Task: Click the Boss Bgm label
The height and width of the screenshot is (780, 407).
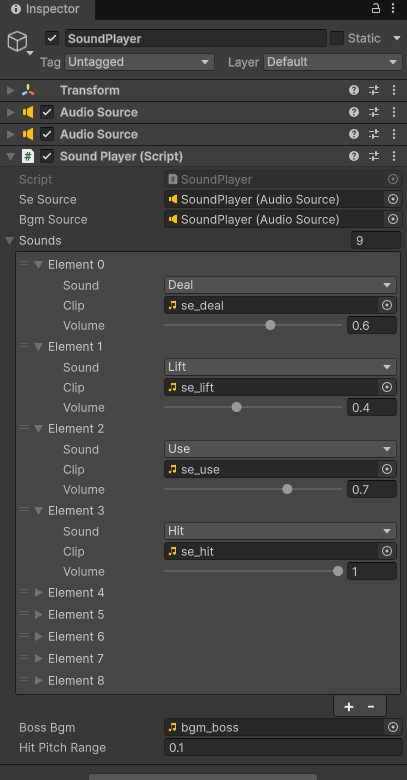Action: click(x=47, y=727)
